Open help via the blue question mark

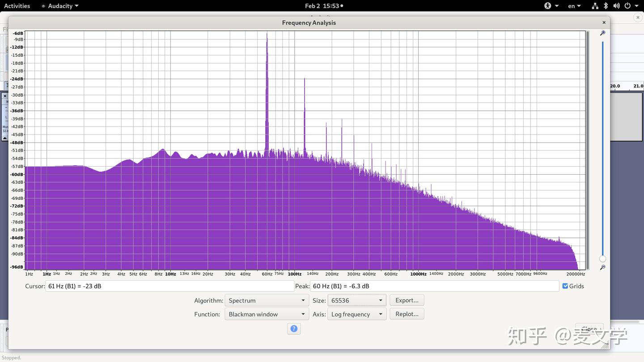(x=294, y=328)
